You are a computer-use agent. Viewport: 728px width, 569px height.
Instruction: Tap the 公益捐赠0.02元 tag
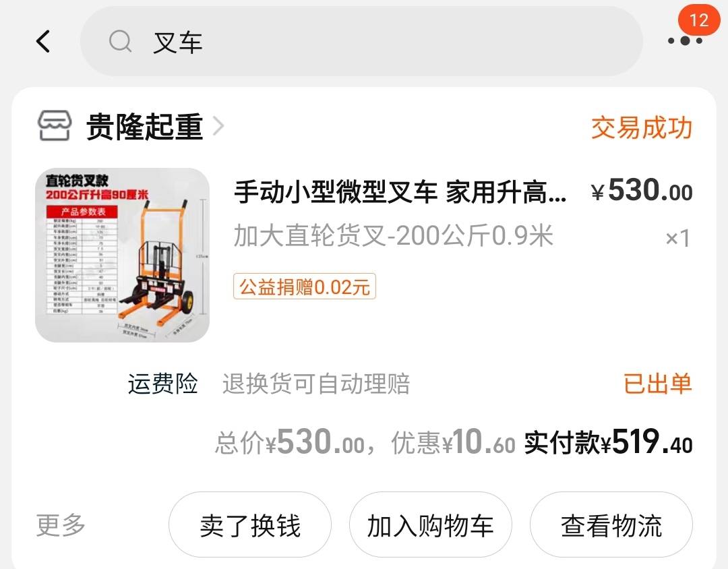tap(305, 287)
